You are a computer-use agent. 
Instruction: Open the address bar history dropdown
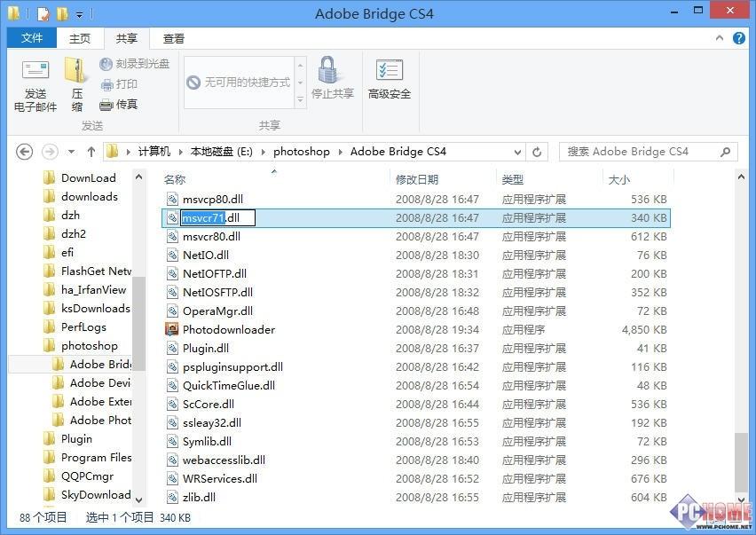click(x=517, y=153)
